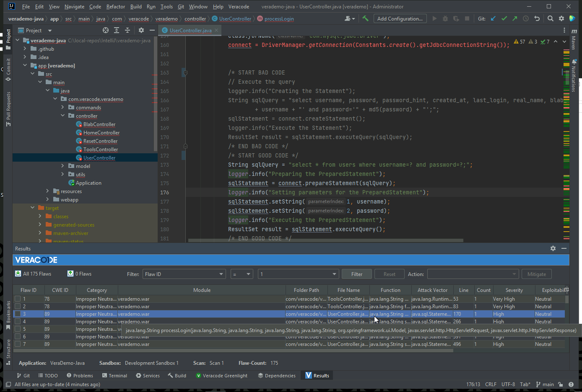
Task: Open Pull Requests sidebar panel
Action: click(x=8, y=109)
